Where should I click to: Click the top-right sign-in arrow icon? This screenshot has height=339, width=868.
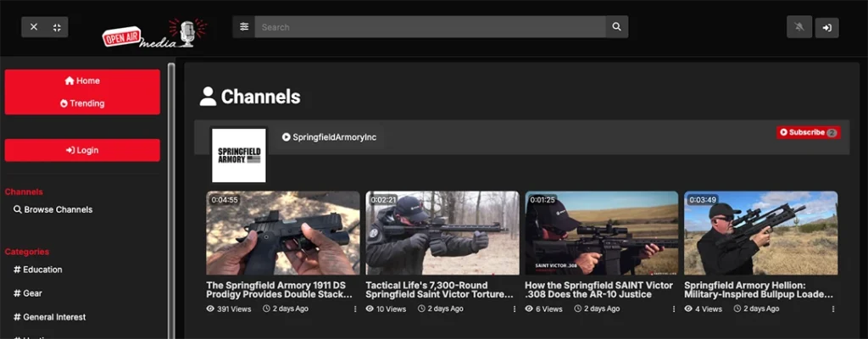(x=826, y=27)
